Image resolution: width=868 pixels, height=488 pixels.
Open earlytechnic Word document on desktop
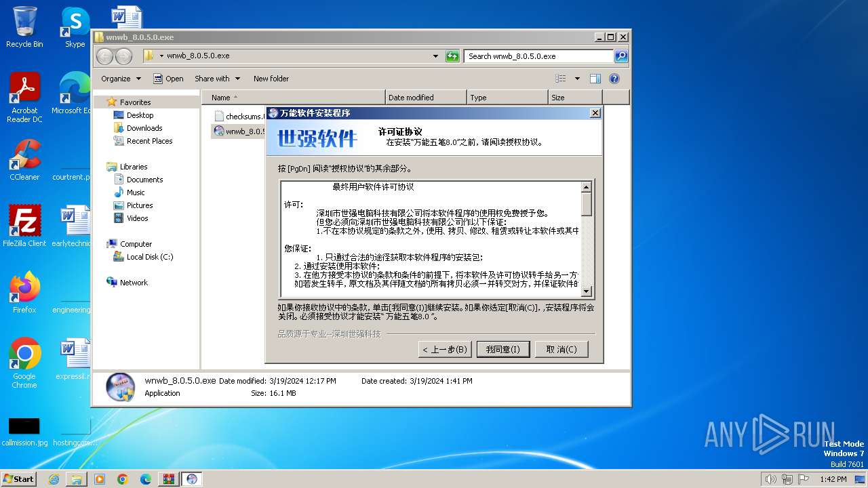72,226
